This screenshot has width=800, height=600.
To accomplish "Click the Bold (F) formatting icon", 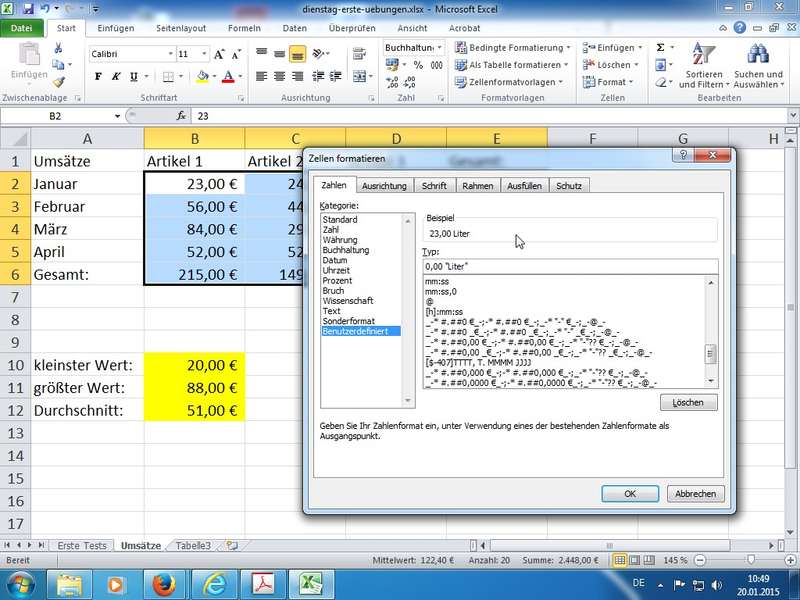I will 98,76.
